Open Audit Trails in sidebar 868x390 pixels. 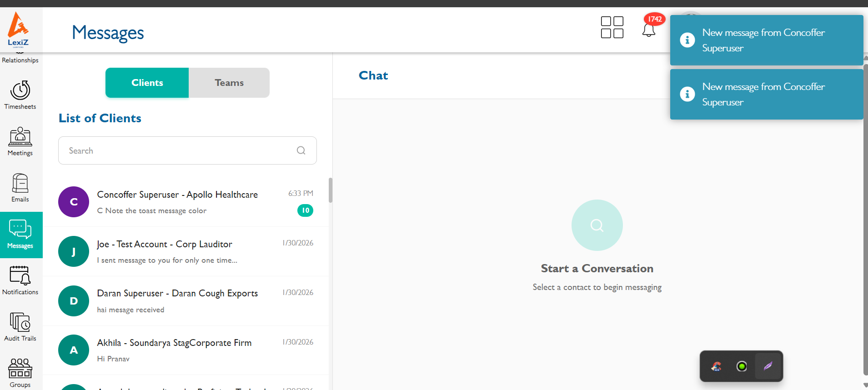20,327
